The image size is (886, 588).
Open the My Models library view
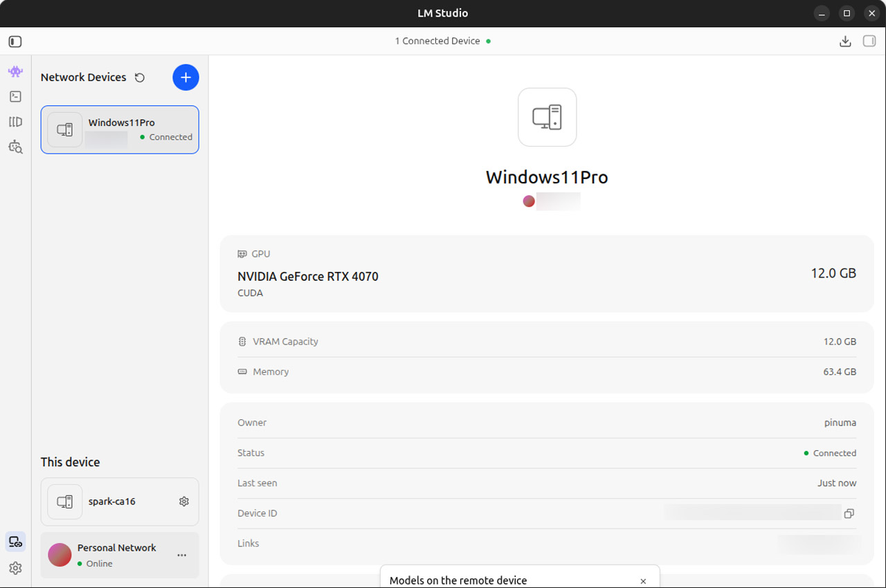15,122
